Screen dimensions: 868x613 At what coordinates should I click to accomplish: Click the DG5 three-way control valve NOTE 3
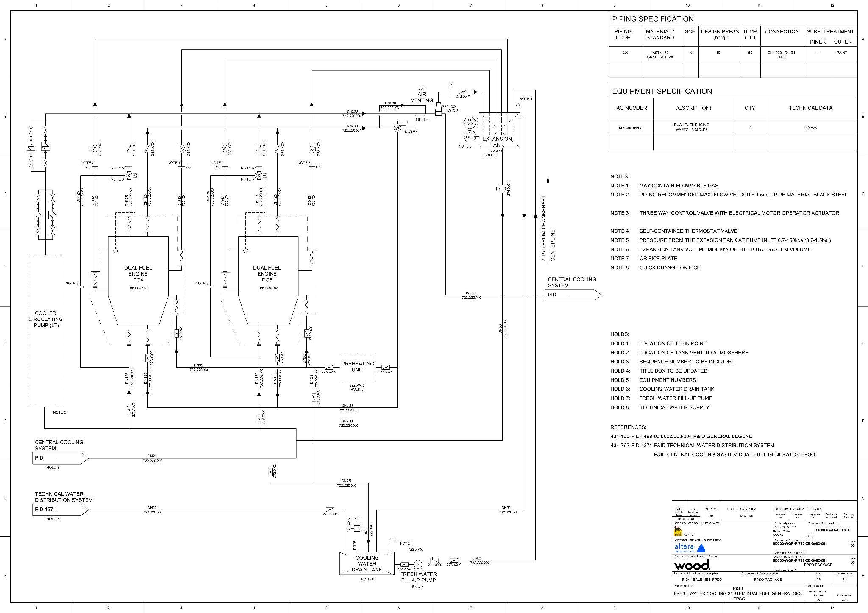pyautogui.click(x=259, y=175)
